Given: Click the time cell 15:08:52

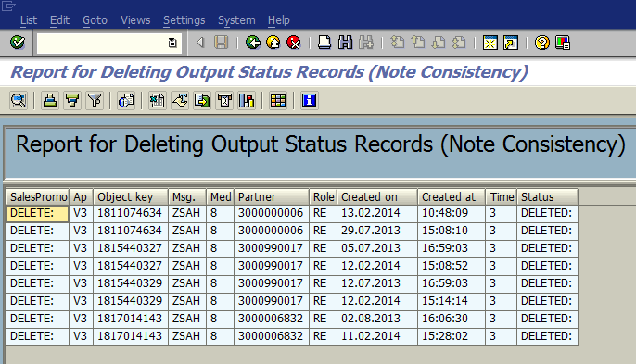Looking at the screenshot, I should tap(452, 266).
